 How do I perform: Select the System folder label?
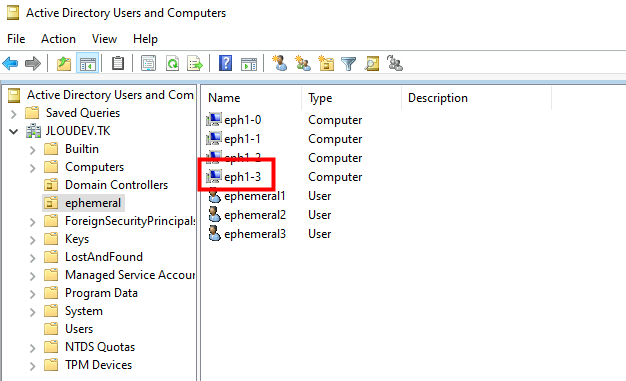tap(84, 311)
